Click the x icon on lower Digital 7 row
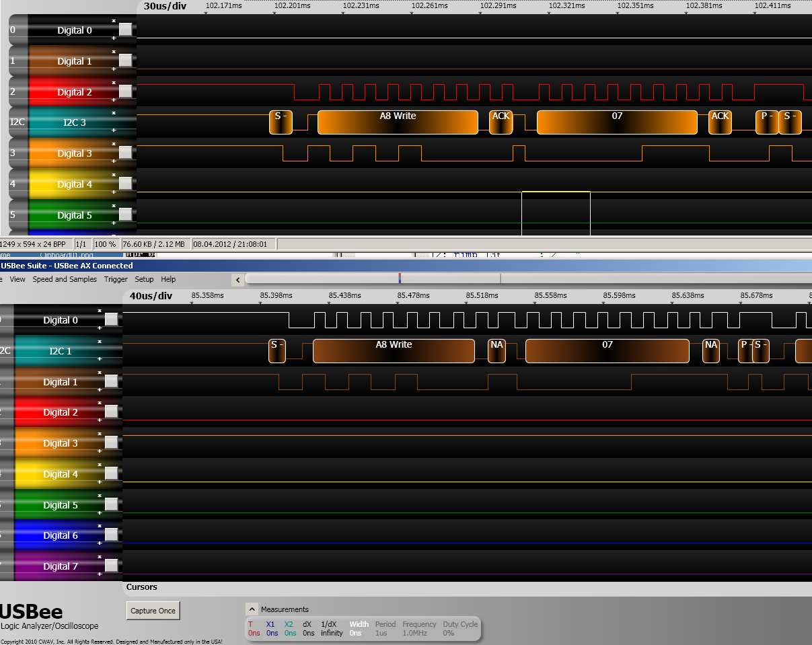 click(x=100, y=557)
